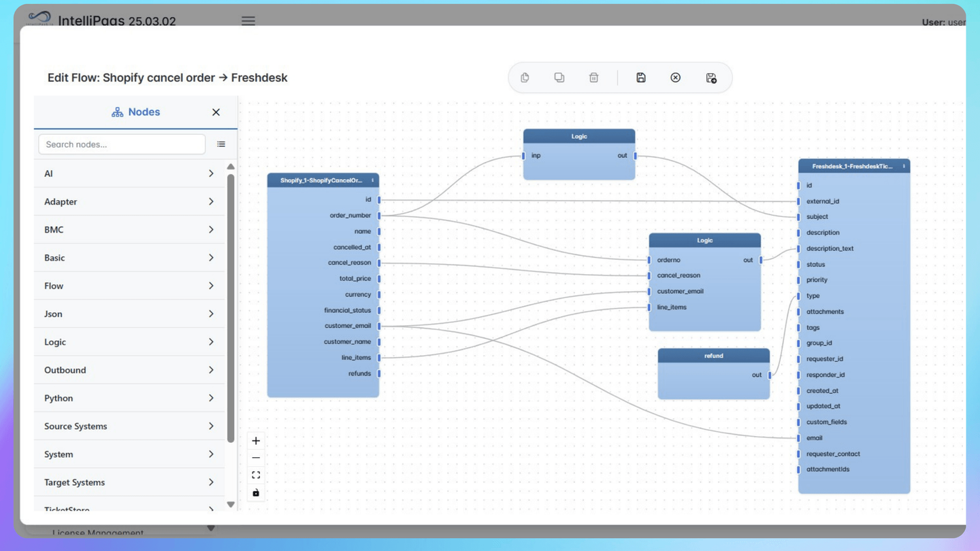
Task: Expand the Outbound node category
Action: point(129,370)
